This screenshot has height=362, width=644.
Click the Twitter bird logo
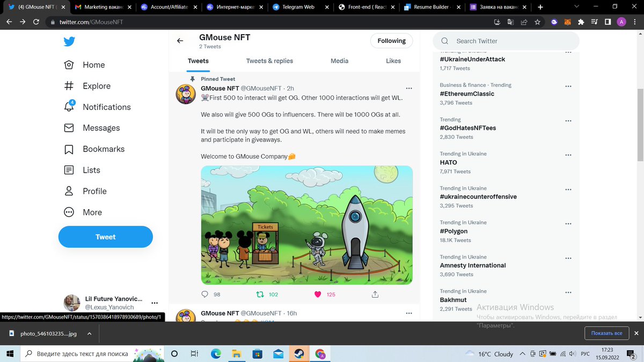[69, 42]
